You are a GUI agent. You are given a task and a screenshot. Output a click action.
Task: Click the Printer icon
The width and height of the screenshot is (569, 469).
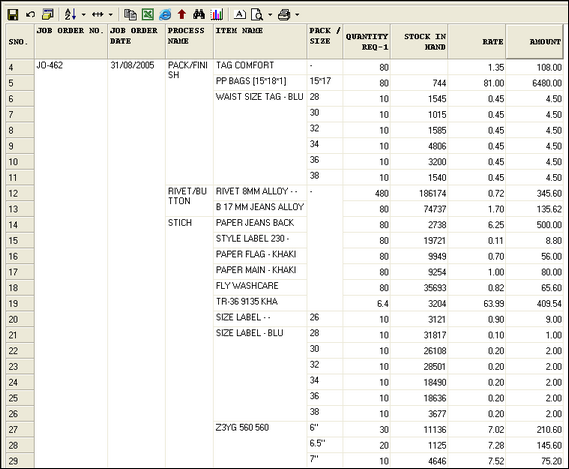coord(284,15)
